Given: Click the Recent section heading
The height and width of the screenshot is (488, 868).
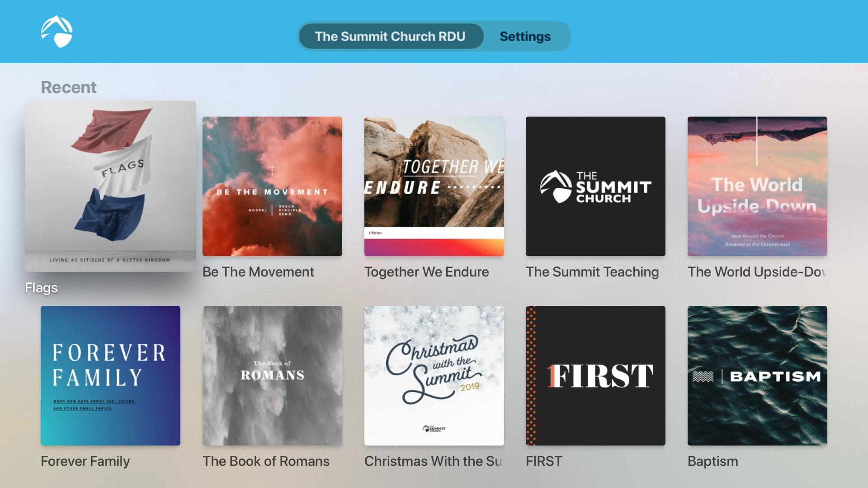Looking at the screenshot, I should 69,87.
